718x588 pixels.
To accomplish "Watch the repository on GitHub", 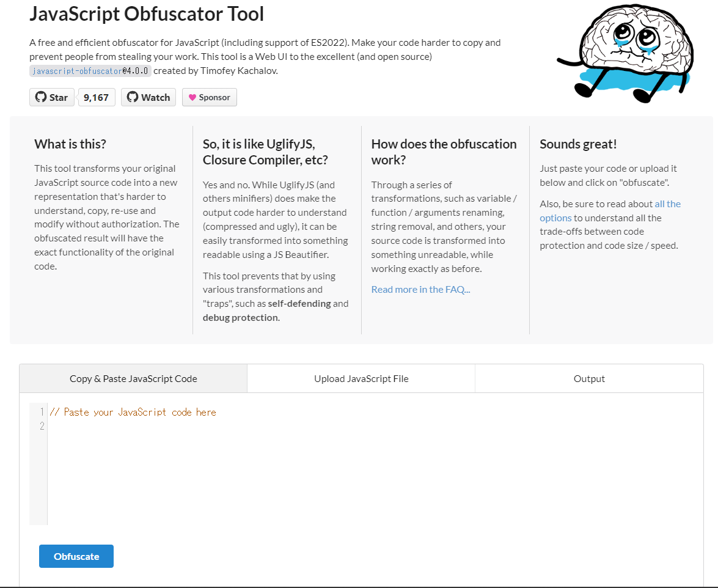I will click(148, 97).
